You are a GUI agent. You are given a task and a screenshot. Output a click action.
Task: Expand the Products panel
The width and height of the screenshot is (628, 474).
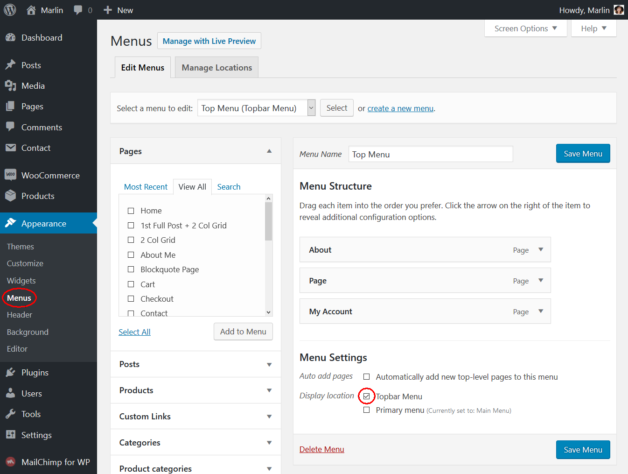coord(269,390)
